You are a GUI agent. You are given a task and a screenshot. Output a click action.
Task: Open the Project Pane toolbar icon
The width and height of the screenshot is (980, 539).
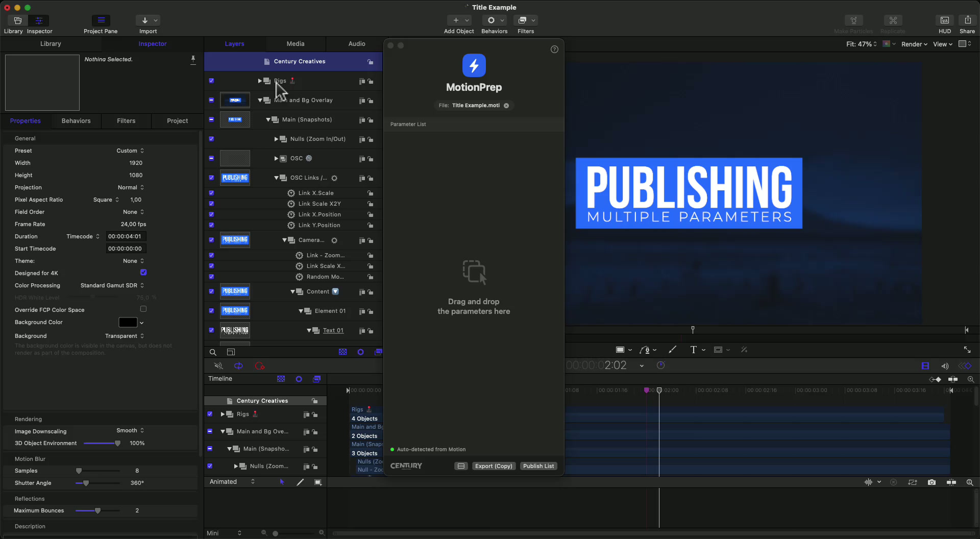(101, 20)
